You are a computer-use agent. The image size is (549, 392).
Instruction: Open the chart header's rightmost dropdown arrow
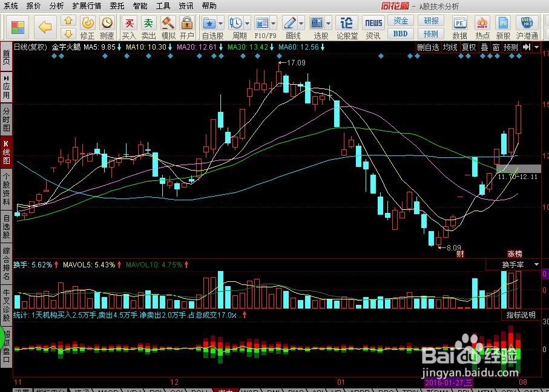pyautogui.click(x=537, y=47)
